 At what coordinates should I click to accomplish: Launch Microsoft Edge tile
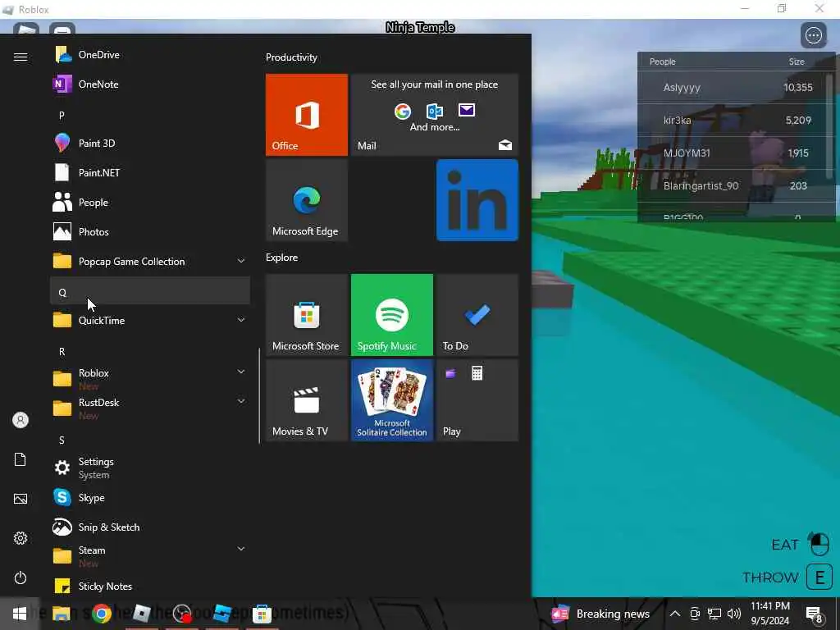307,200
